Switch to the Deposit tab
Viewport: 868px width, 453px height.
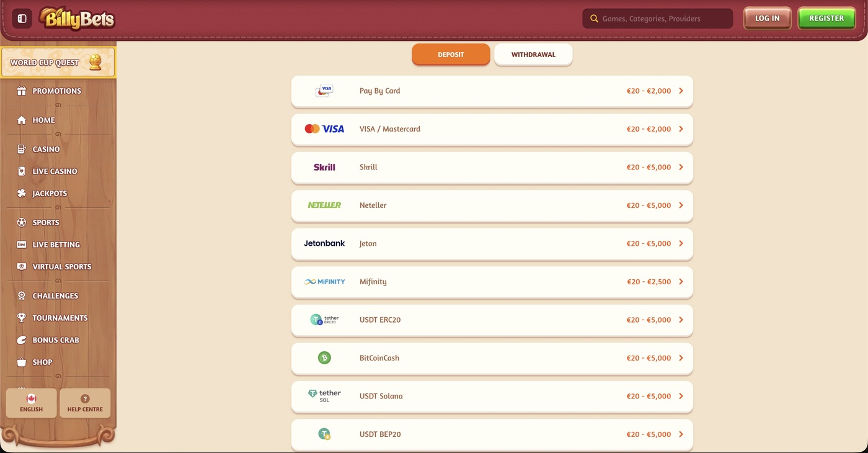tap(451, 55)
